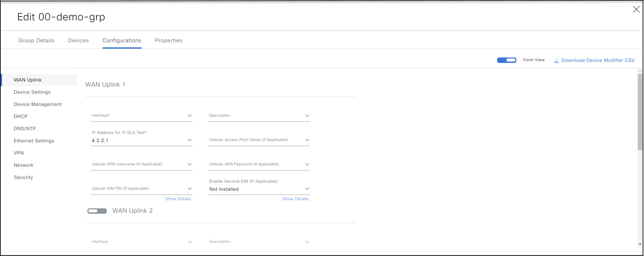The width and height of the screenshot is (644, 256).
Task: Select WAN Uplink in the sidebar
Action: tap(39, 80)
